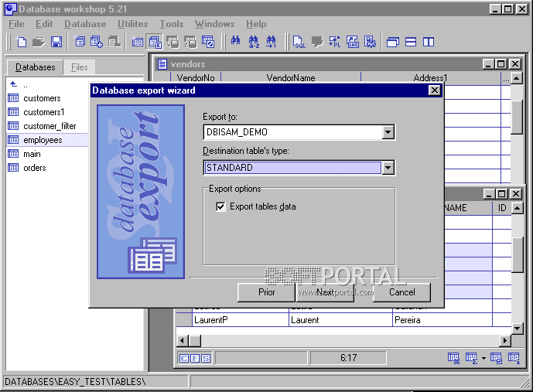Click the F indicator in table status bar
Viewport: 533px width, 392px height.
(195, 358)
